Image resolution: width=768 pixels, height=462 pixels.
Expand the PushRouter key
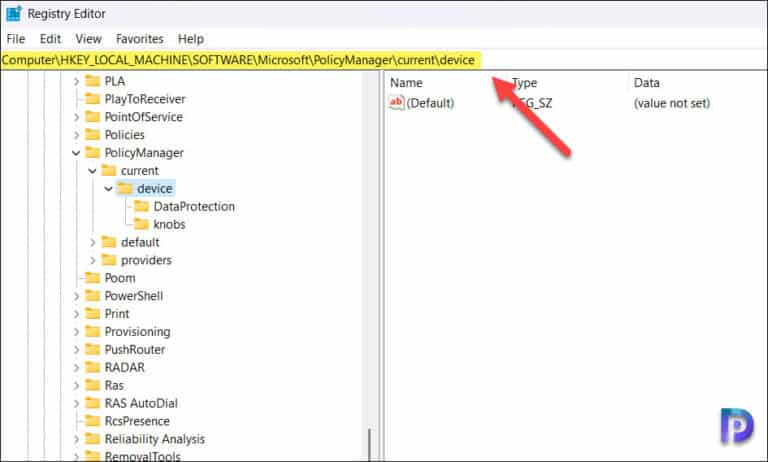(x=76, y=350)
